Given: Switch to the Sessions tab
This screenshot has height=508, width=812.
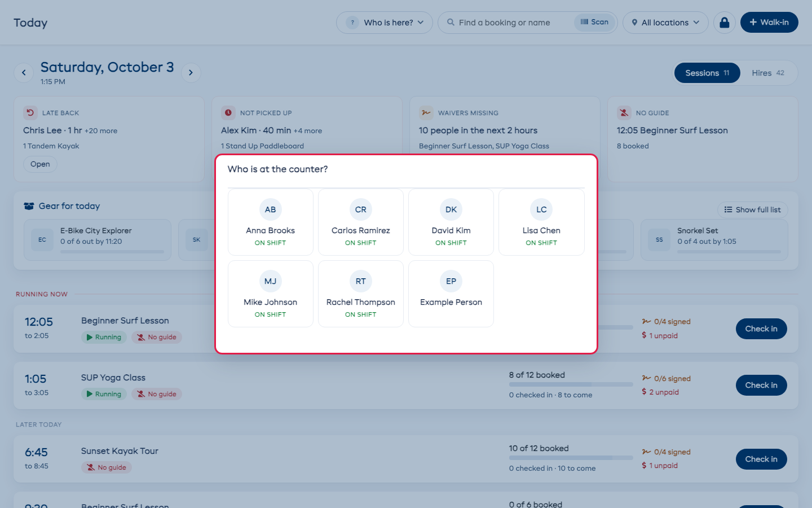Looking at the screenshot, I should 707,73.
